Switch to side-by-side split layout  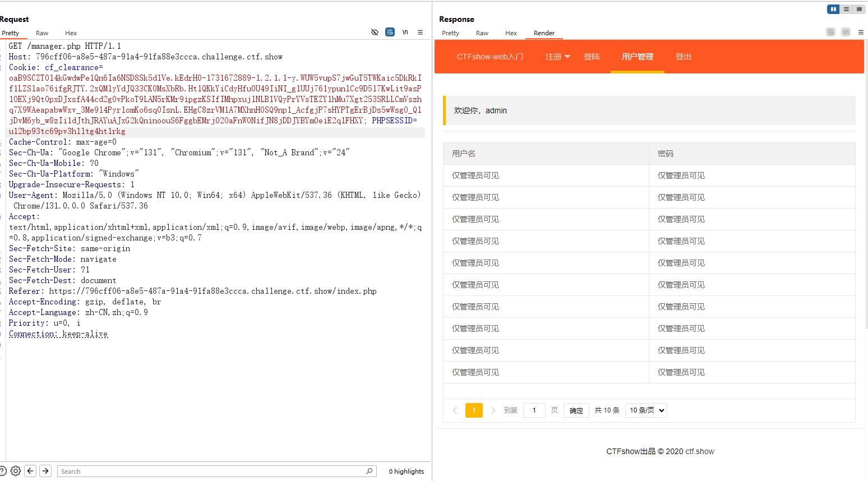point(833,9)
